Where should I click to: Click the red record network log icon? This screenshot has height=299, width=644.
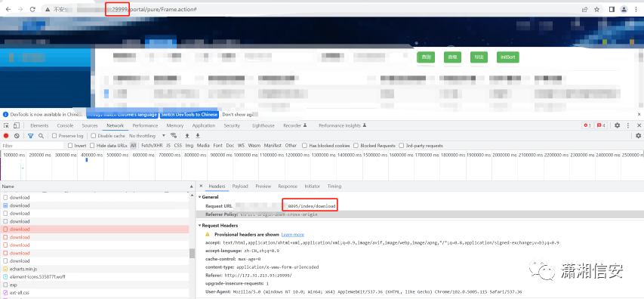6,136
